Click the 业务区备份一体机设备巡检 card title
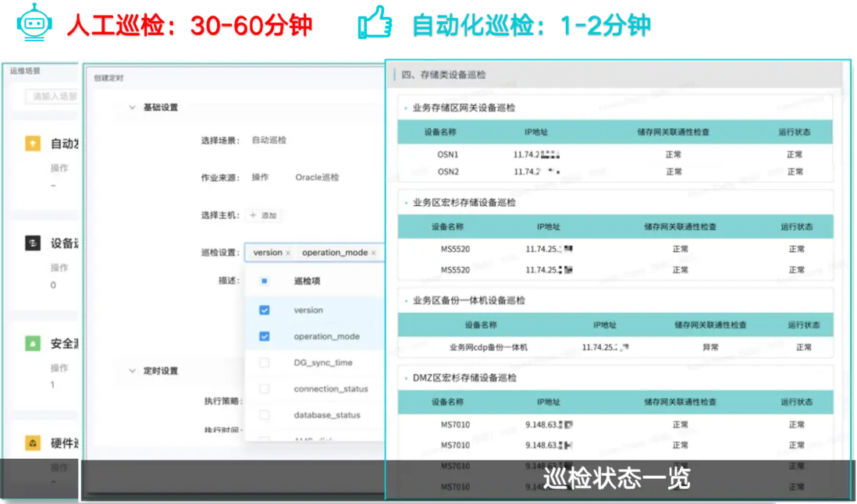The height and width of the screenshot is (504, 857). click(468, 300)
